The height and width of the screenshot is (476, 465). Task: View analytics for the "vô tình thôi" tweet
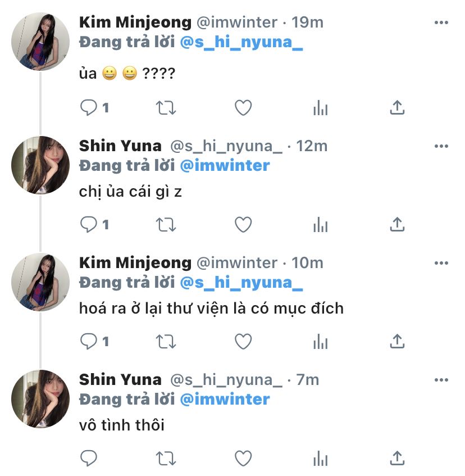[x=320, y=458]
